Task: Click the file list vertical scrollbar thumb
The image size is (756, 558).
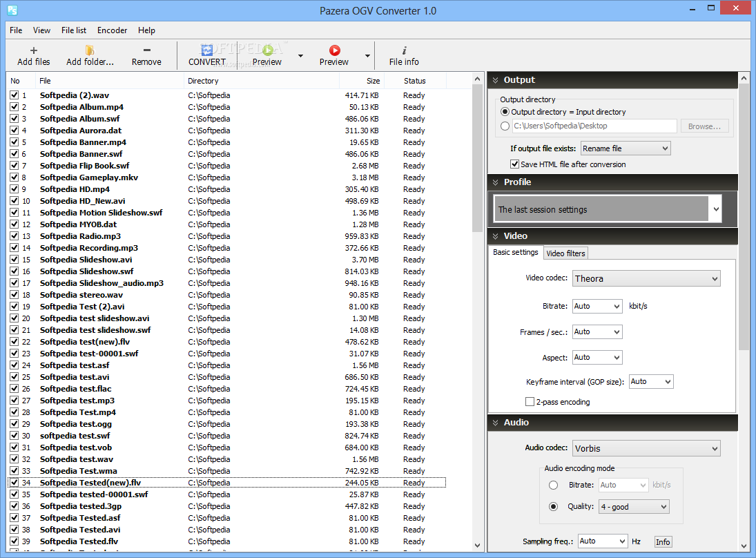Action: 477,158
